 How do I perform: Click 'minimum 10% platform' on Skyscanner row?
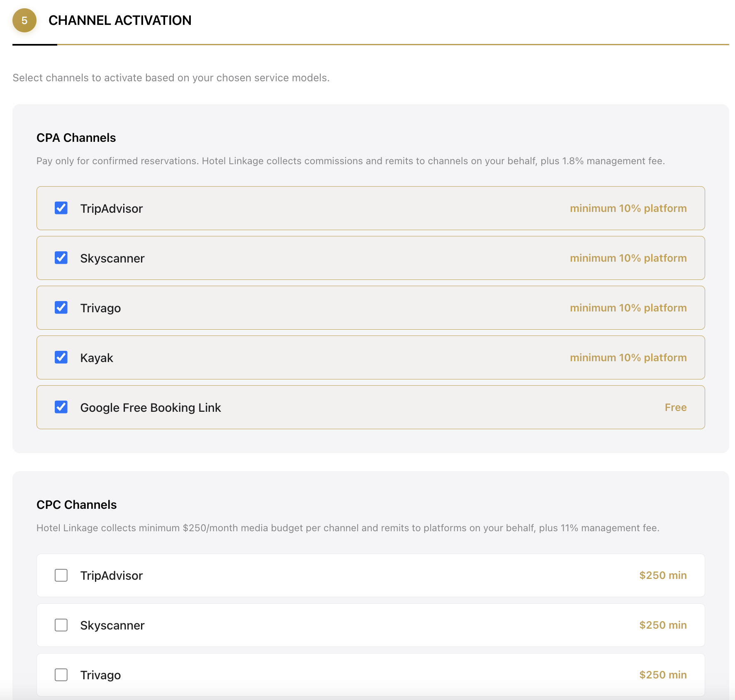point(628,258)
